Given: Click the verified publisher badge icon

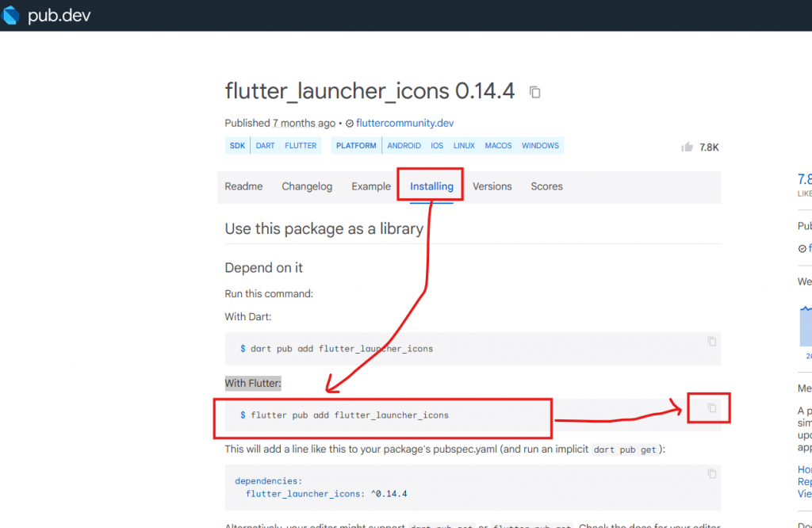Looking at the screenshot, I should point(350,124).
